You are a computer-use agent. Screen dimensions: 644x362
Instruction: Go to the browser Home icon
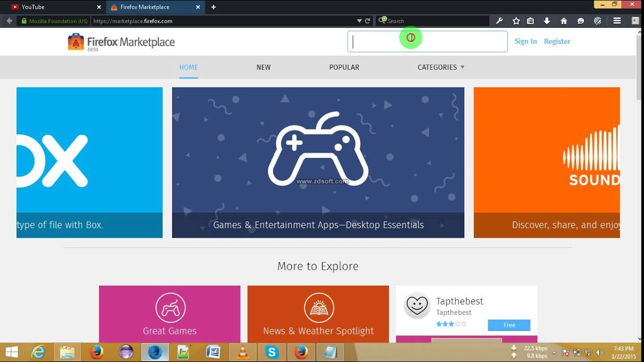pos(563,21)
